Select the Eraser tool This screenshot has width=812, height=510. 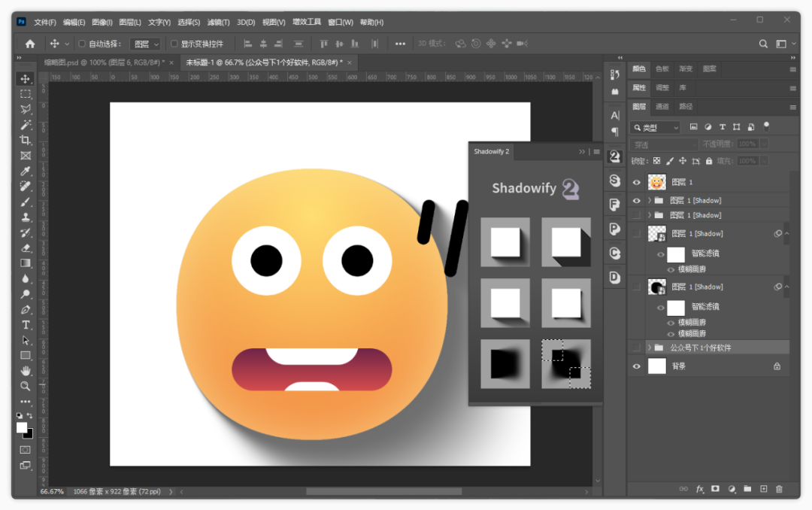click(26, 247)
